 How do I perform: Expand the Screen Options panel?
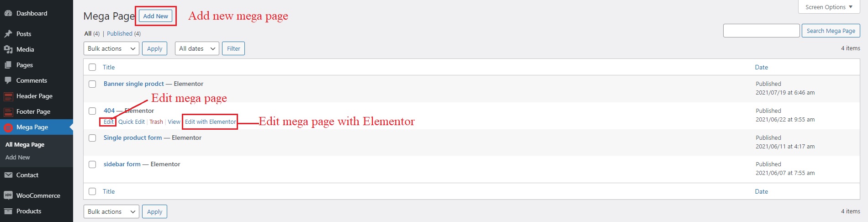coord(829,7)
